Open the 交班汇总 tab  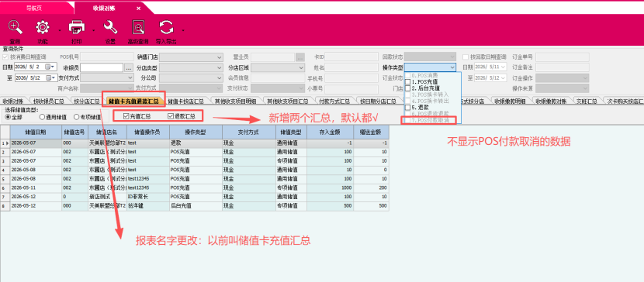586,101
